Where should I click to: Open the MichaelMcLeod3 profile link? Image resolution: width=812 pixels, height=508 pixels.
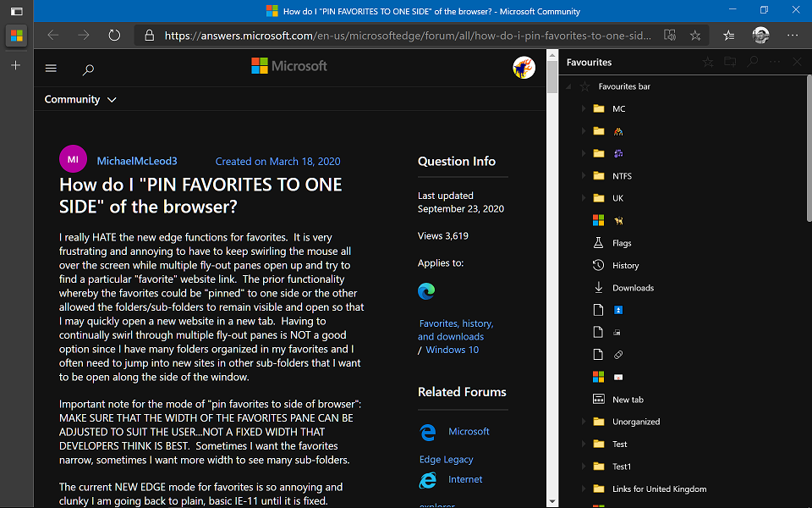coord(137,161)
